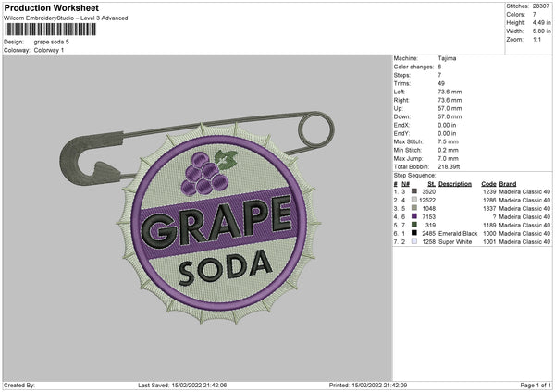Viewport: 555px width, 392px height.
Task: Click the Left value 73.6 mm
Action: pos(450,92)
